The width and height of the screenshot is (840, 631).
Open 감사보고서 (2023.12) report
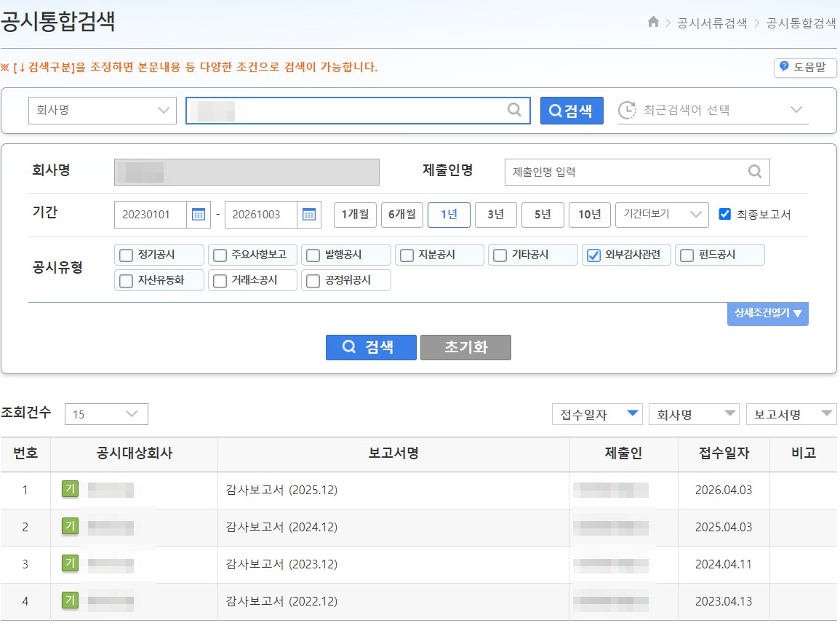point(281,564)
